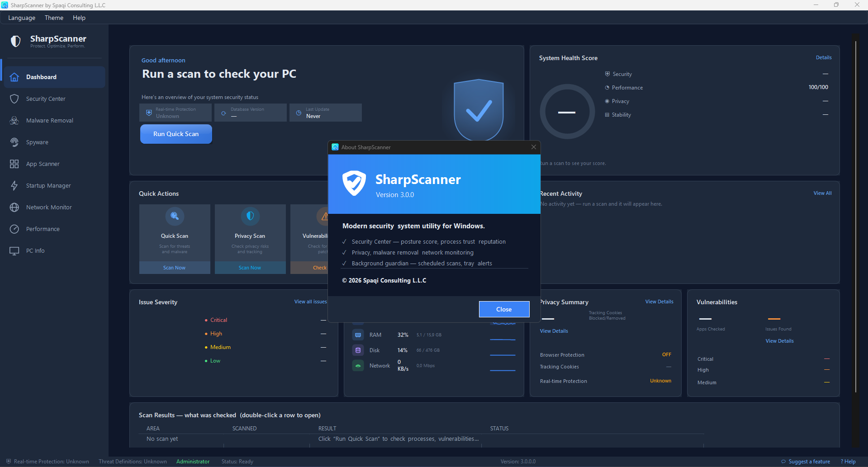Click the Malware Removal biohazard icon
868x467 pixels.
pos(14,120)
